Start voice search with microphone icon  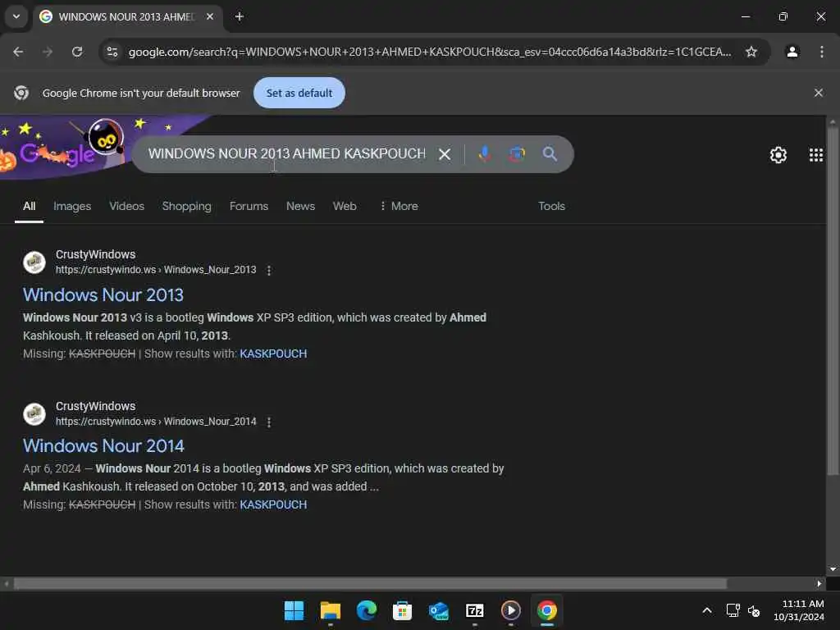(484, 154)
